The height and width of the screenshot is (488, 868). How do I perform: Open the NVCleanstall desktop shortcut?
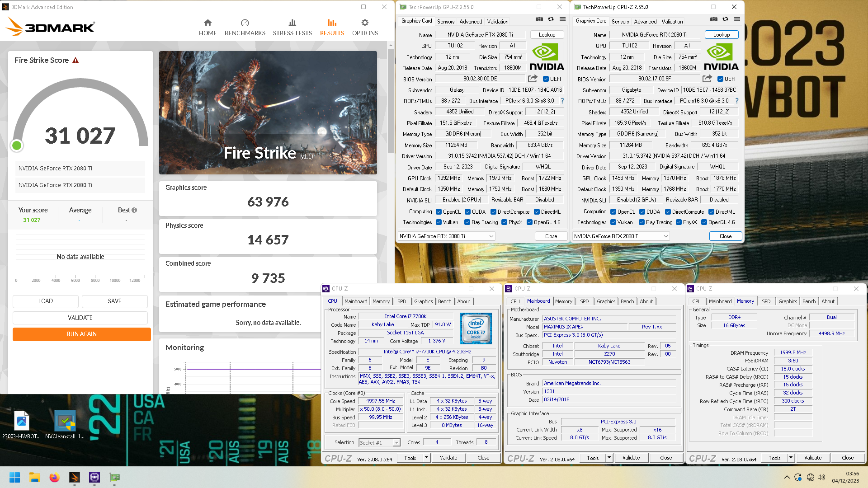click(65, 425)
